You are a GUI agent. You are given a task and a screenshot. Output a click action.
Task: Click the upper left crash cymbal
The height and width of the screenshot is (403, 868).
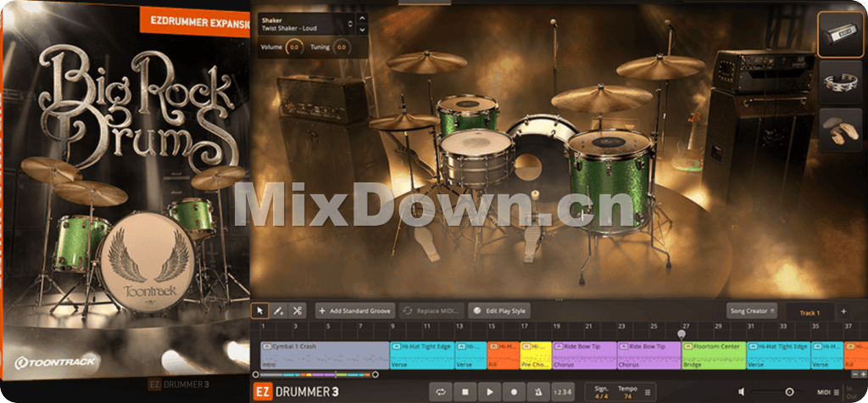click(x=426, y=62)
